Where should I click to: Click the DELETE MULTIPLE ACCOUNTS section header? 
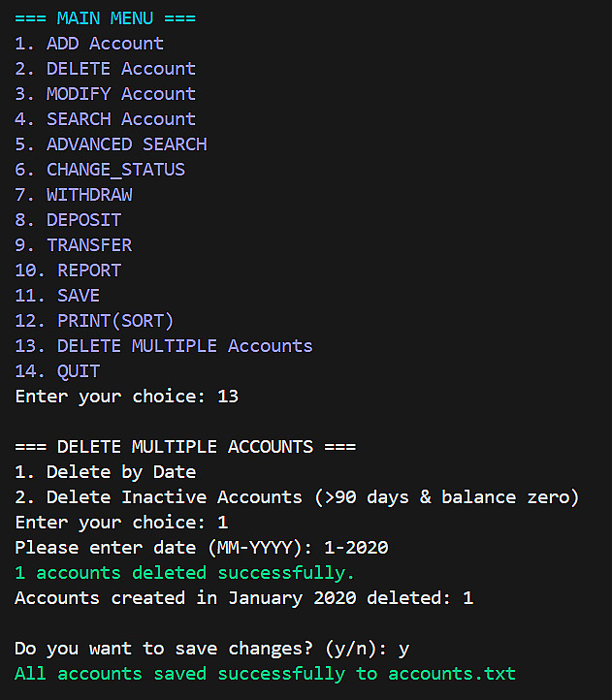pos(185,447)
